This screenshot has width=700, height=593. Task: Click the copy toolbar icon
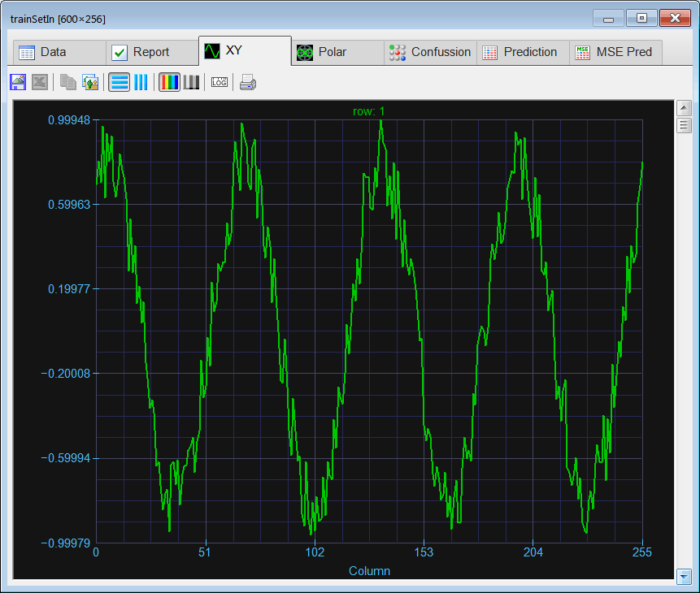tap(67, 82)
